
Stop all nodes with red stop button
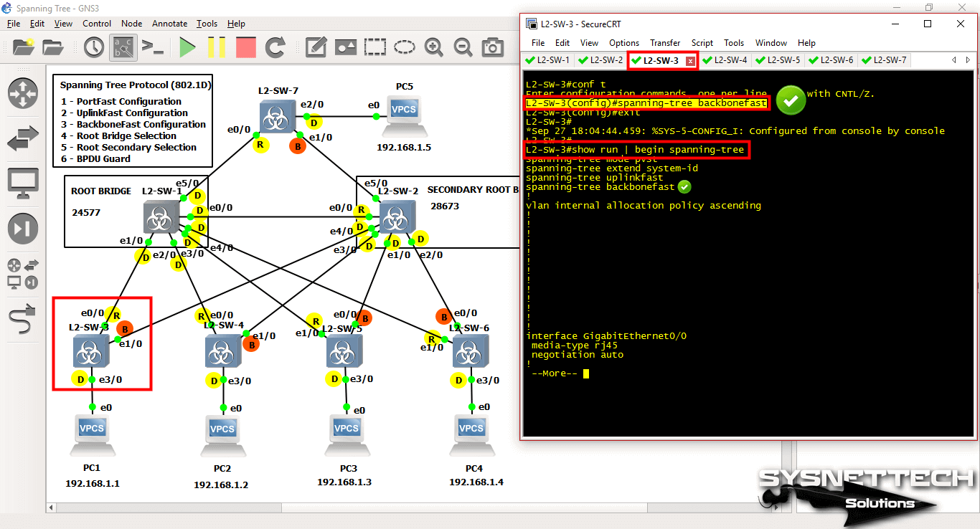[x=246, y=48]
